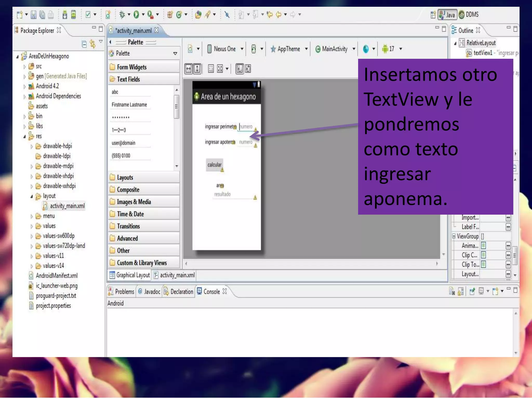The width and height of the screenshot is (532, 399).
Task: Expand the Android Dependencies node
Action: (25, 97)
